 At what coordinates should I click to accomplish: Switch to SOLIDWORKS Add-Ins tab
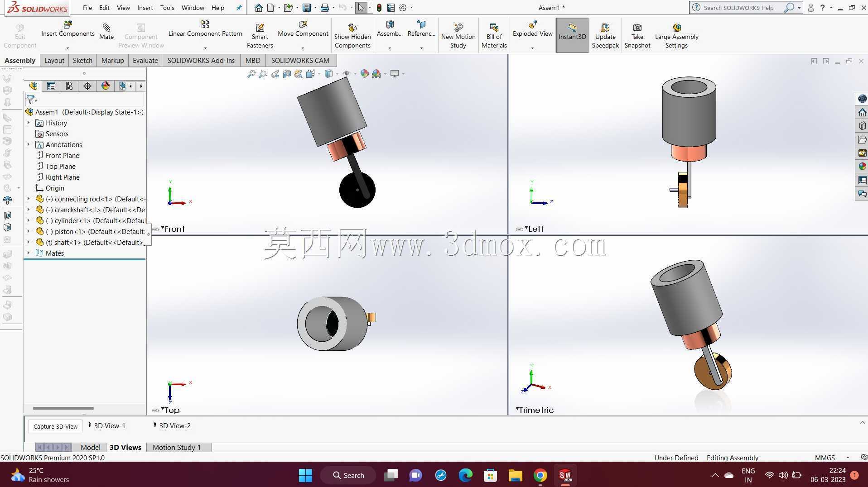coord(201,60)
